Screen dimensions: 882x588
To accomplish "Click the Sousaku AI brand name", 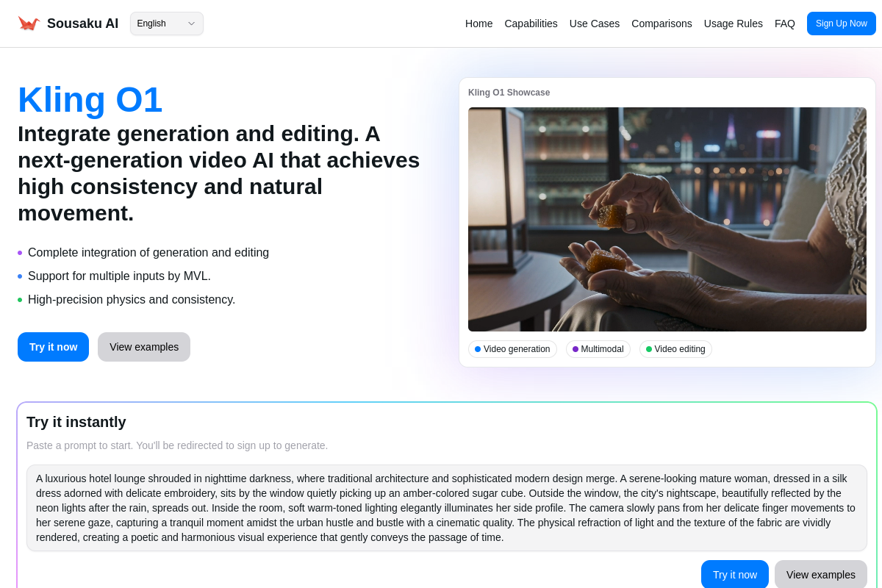I will point(82,24).
